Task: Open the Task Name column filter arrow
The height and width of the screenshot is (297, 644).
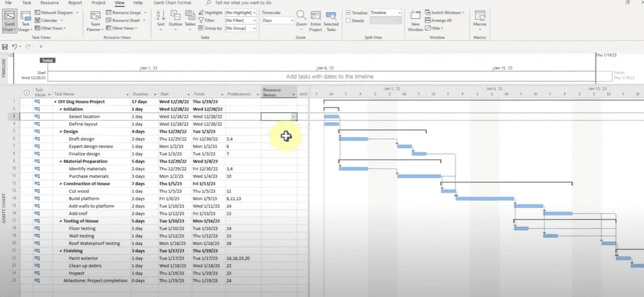Action: coord(128,94)
